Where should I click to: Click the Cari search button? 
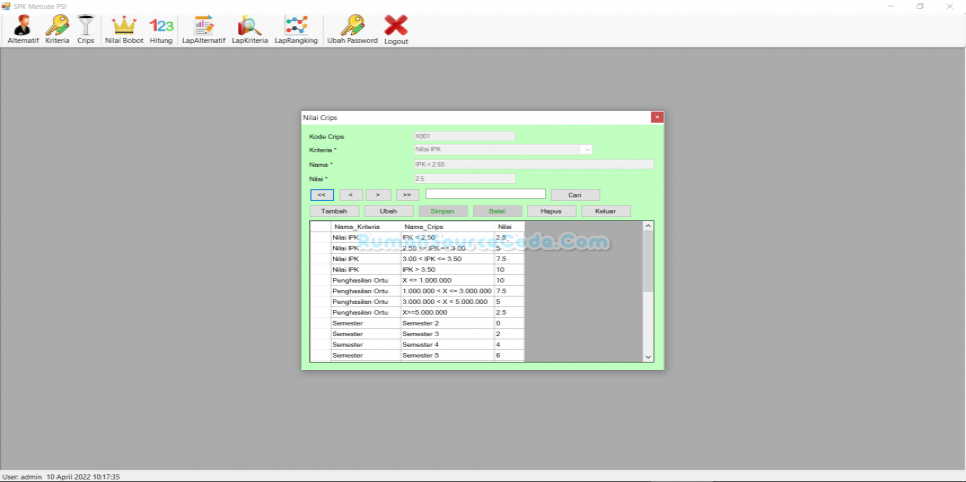(x=575, y=195)
